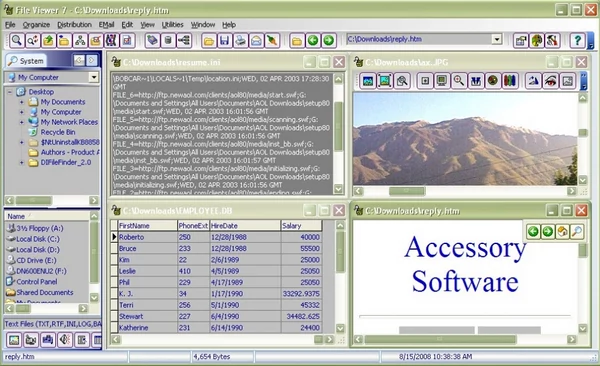Click the email envelope toolbar icon
The image size is (600, 366).
tap(256, 40)
